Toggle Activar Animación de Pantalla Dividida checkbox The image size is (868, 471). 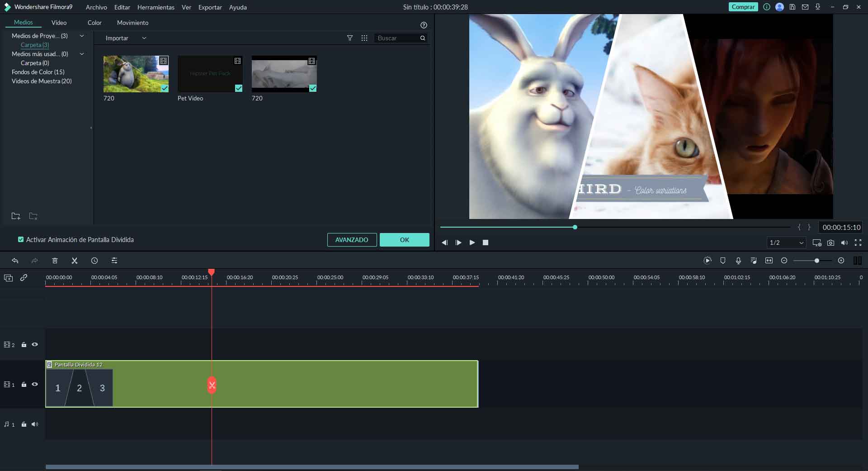click(x=21, y=239)
